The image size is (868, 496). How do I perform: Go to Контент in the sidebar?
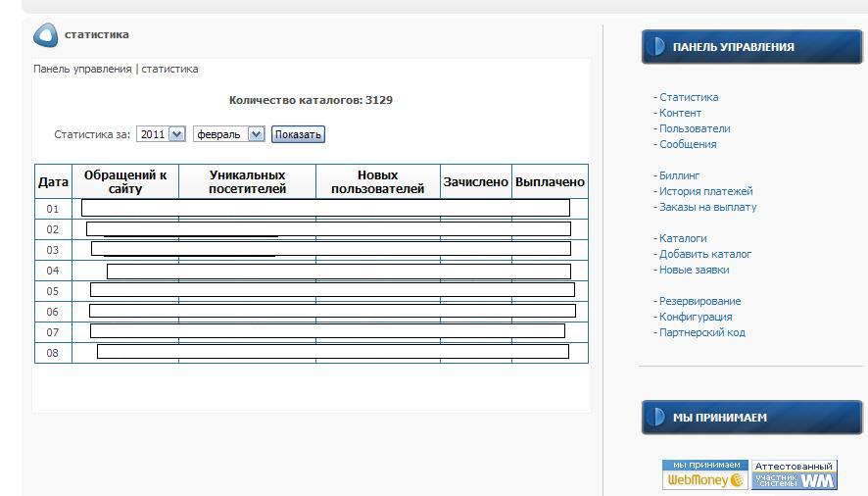(680, 113)
